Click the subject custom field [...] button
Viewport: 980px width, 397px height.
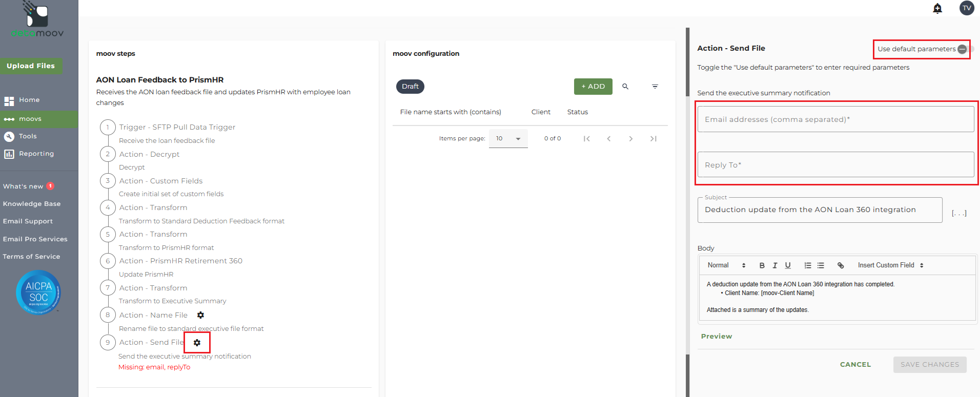(x=959, y=213)
